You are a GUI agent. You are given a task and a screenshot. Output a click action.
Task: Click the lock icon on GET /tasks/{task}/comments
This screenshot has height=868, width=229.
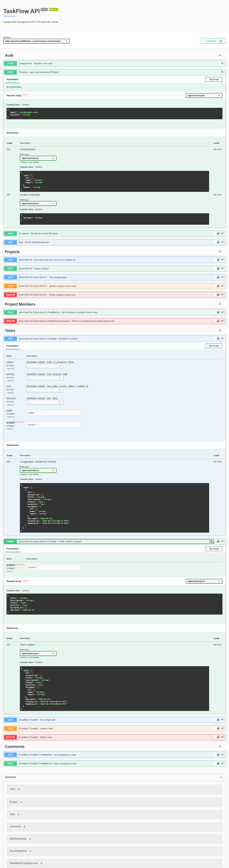click(218, 754)
